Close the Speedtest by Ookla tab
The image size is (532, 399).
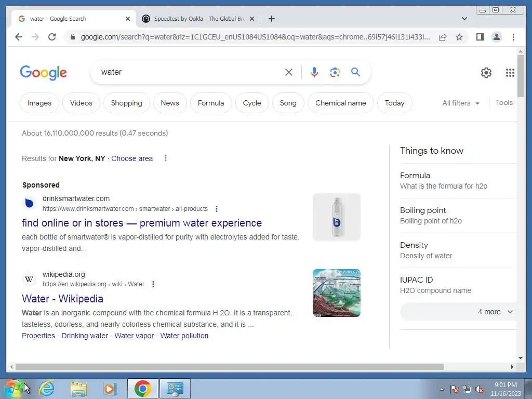coord(252,19)
